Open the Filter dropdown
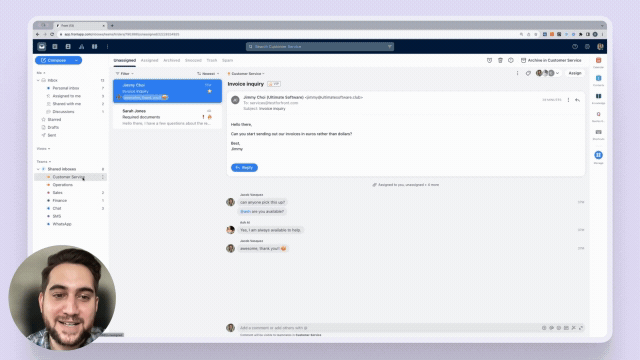The height and width of the screenshot is (360, 640). coord(124,74)
